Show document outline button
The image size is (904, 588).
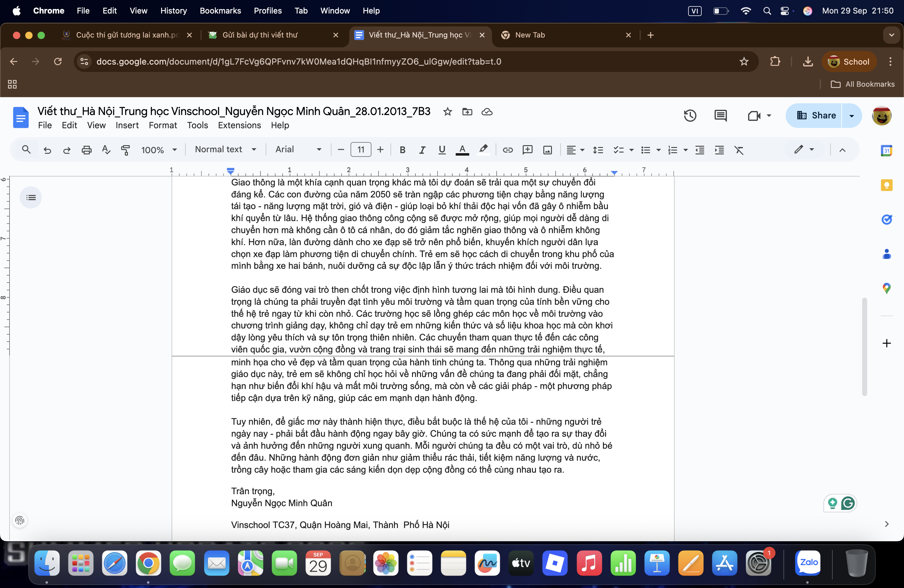tap(31, 197)
